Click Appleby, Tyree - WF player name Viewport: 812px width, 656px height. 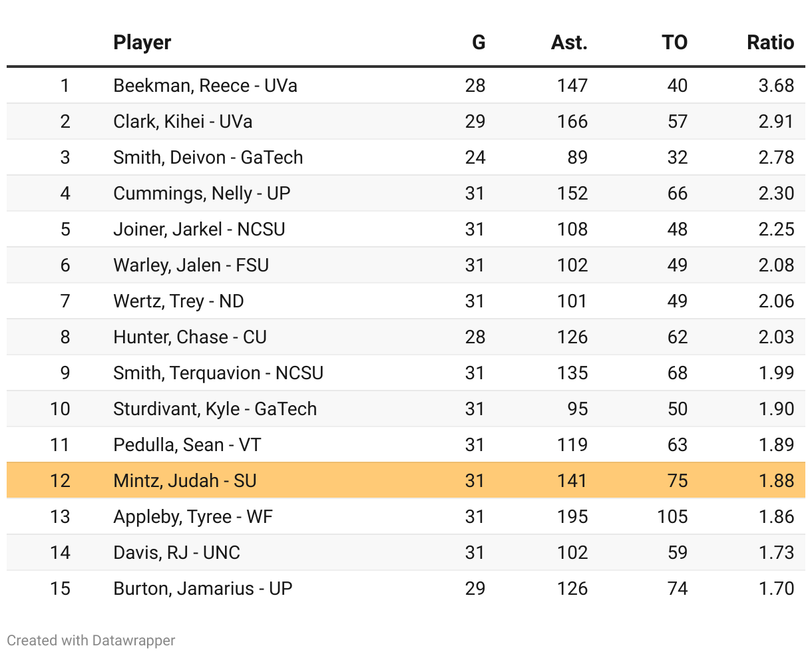(x=193, y=517)
